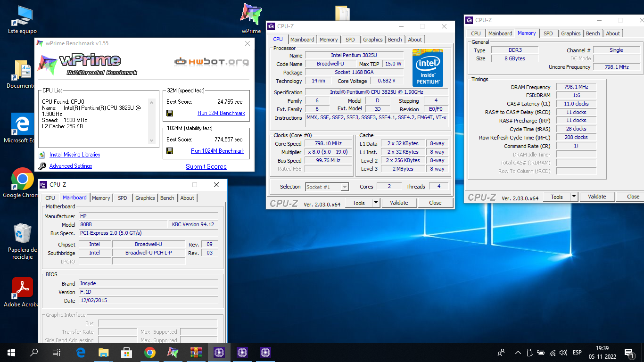The height and width of the screenshot is (362, 644).
Task: Show hidden tray icons chevron
Action: point(518,353)
